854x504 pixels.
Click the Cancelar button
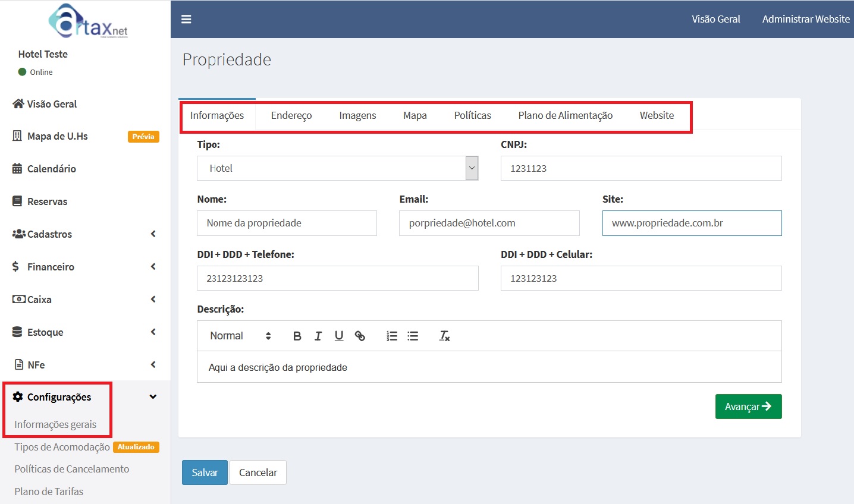[x=258, y=472]
